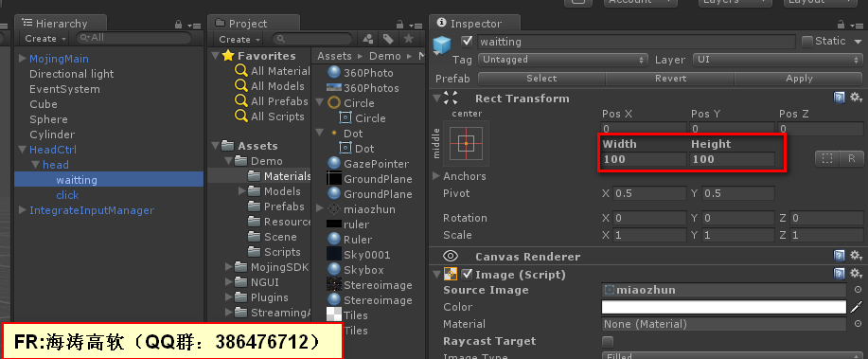The height and width of the screenshot is (359, 868).
Task: Toggle the Static checkbox
Action: [x=807, y=41]
